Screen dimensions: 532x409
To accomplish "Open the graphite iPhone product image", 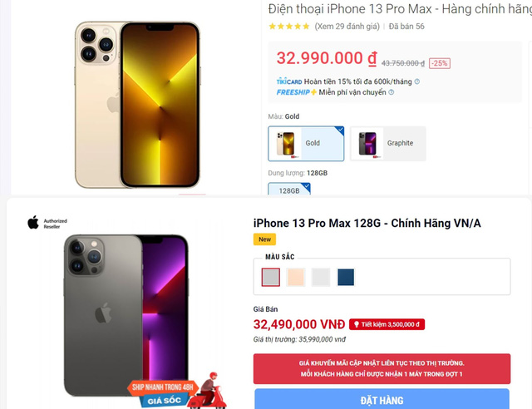I will coord(126,316).
